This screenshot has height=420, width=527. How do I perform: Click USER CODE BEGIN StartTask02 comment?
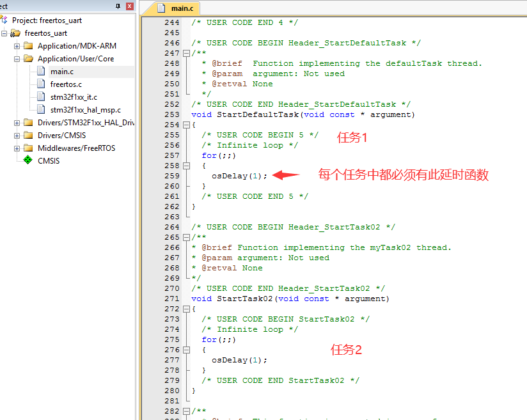tap(286, 319)
